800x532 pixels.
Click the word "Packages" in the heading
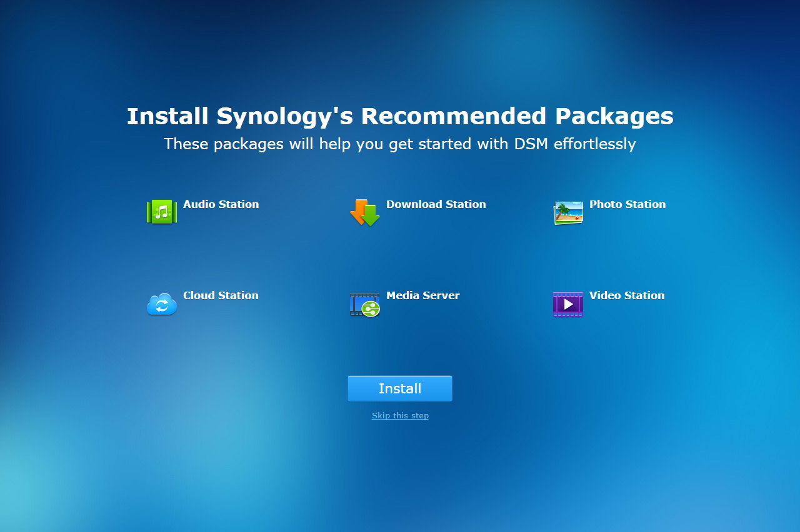pyautogui.click(x=614, y=117)
